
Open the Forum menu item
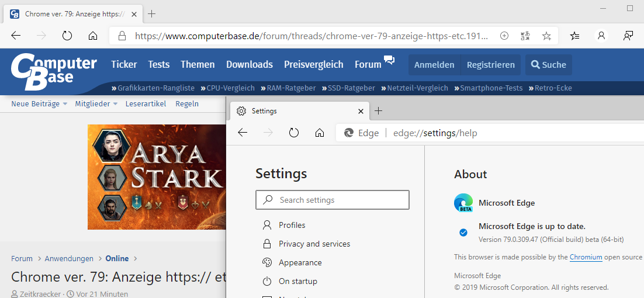tap(368, 64)
